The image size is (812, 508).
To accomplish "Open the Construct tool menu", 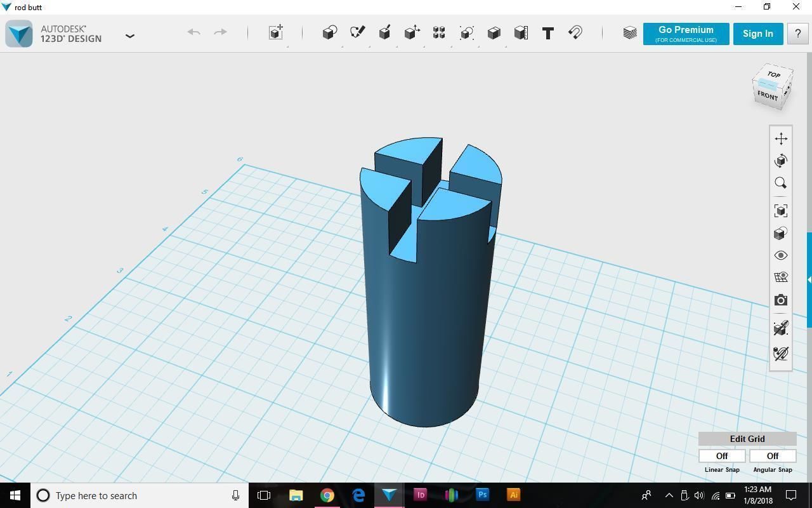I will pos(384,32).
